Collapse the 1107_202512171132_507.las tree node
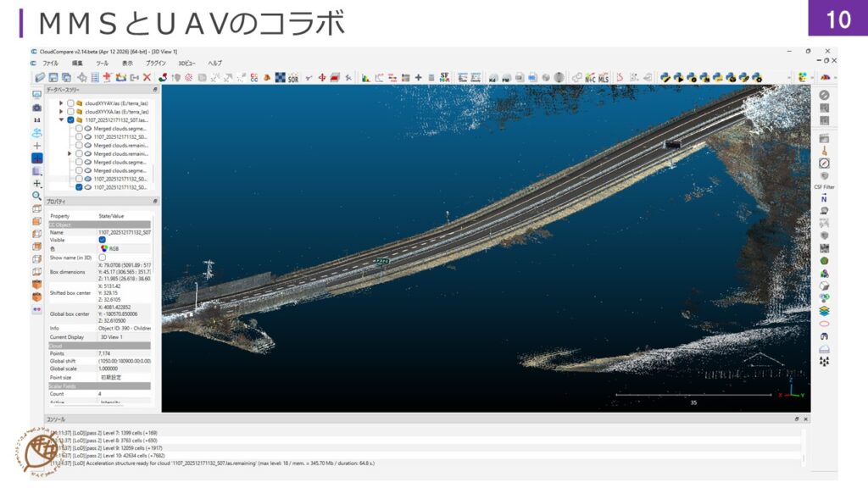 pyautogui.click(x=61, y=120)
